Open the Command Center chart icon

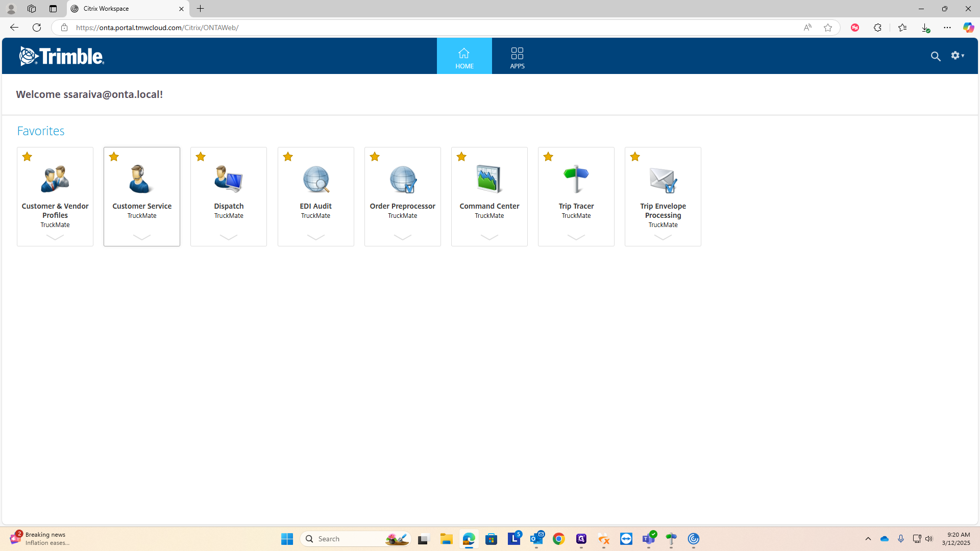point(489,179)
